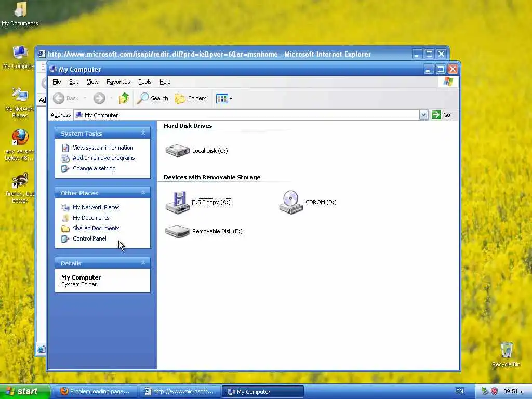Open the Forward history dropdown arrow
The height and width of the screenshot is (399, 532).
coord(111,98)
